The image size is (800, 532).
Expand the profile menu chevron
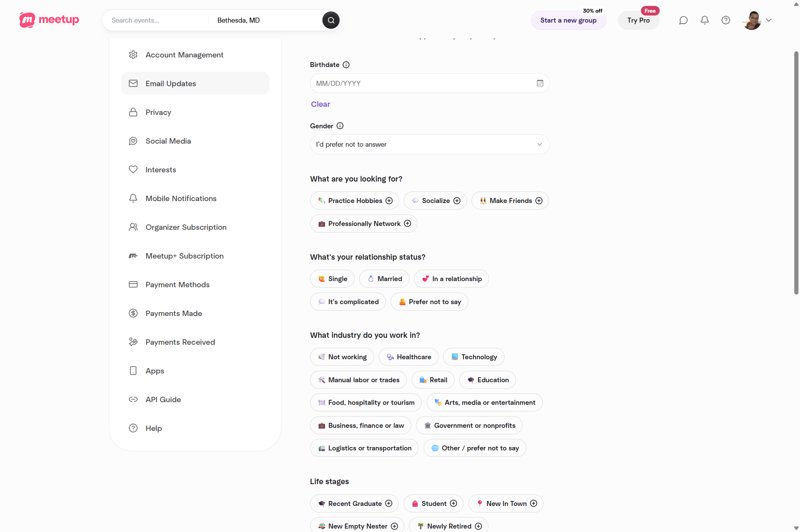tap(769, 20)
